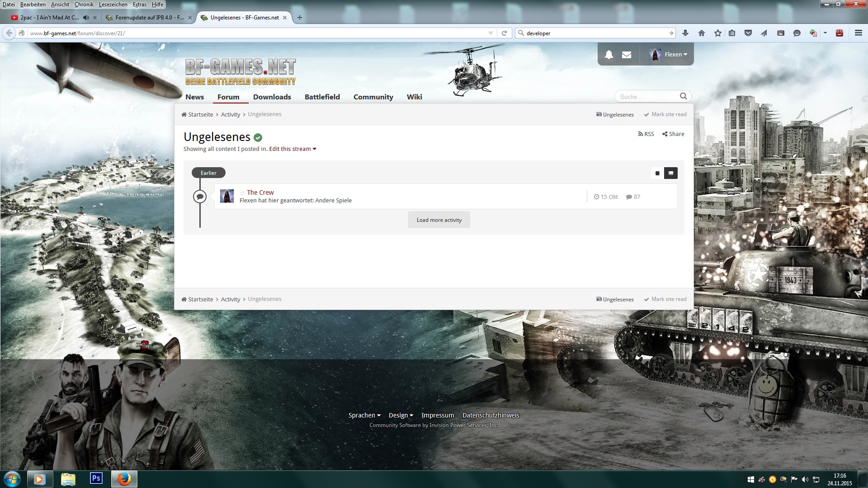Open the browser downloads arrow icon
Viewport: 868px width, 488px height.
tap(685, 33)
